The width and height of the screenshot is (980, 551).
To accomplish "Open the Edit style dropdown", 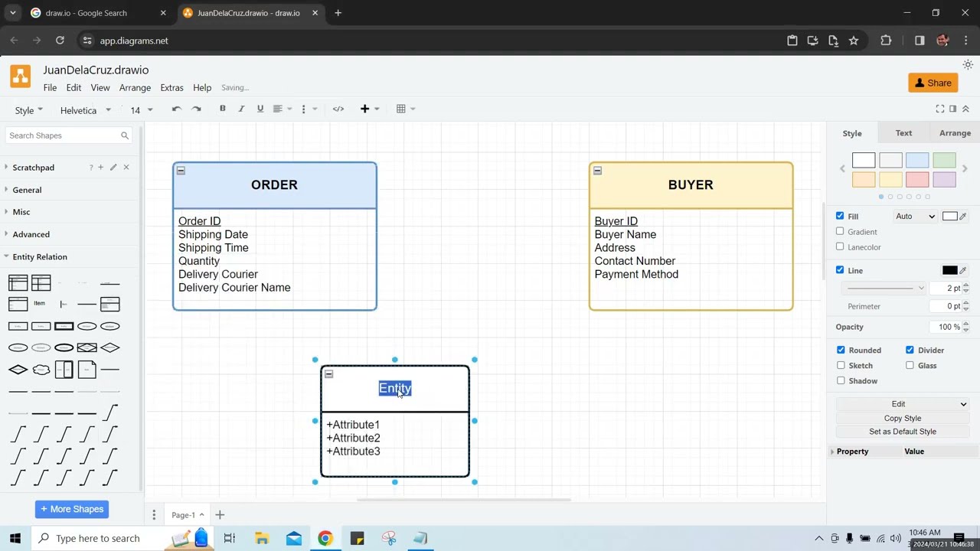I will click(x=902, y=404).
